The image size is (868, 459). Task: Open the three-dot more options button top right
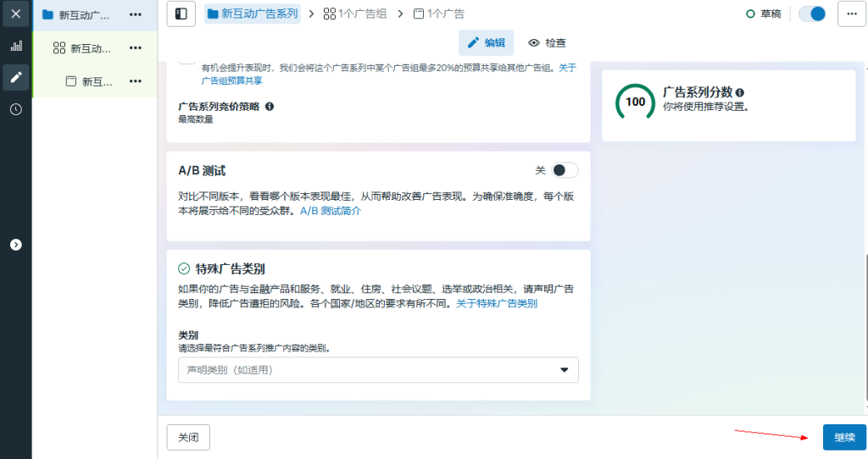(x=851, y=14)
